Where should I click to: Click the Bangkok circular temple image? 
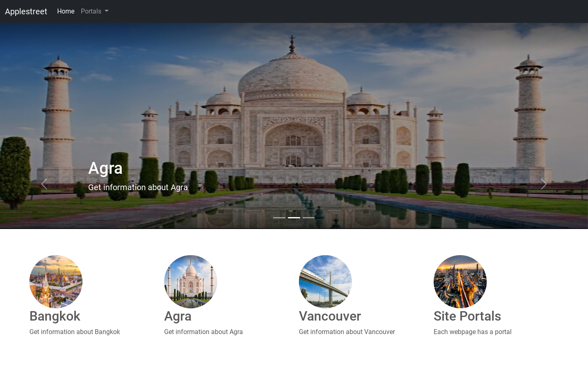tap(56, 282)
